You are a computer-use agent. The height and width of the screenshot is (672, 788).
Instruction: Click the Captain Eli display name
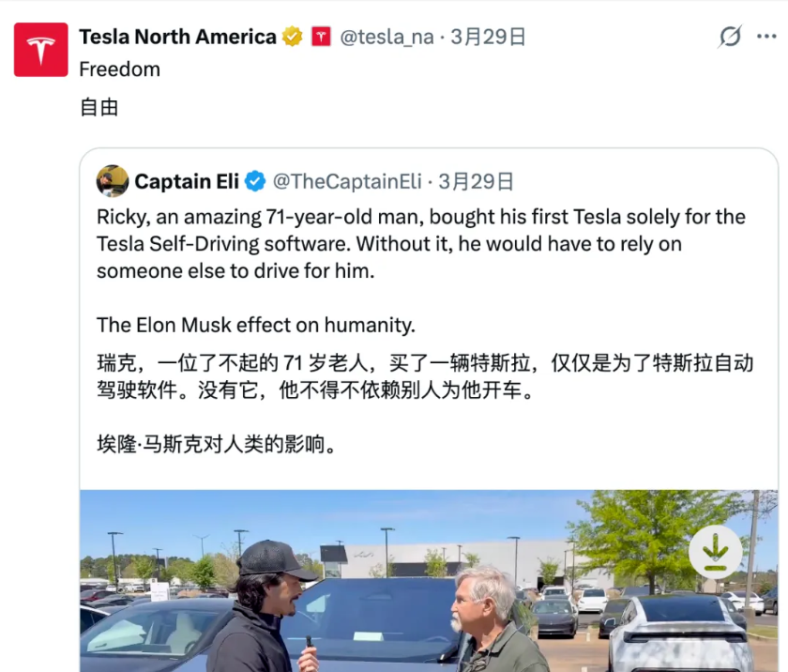(x=188, y=181)
